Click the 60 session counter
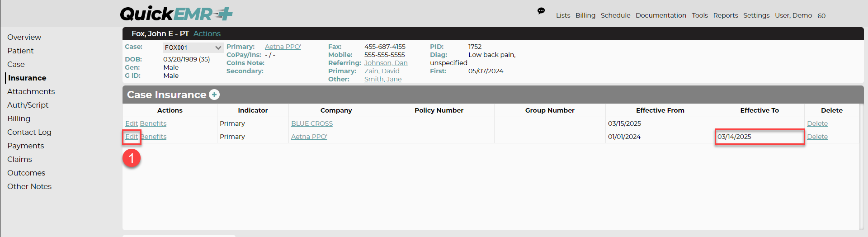 point(821,16)
